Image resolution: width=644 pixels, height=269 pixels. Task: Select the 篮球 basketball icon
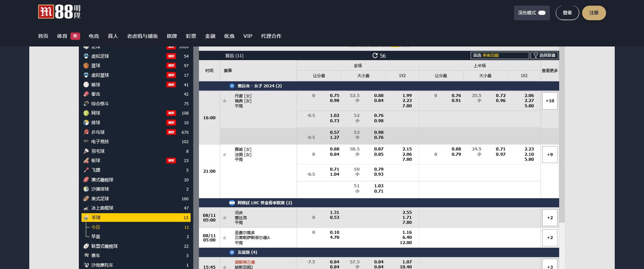click(x=86, y=65)
